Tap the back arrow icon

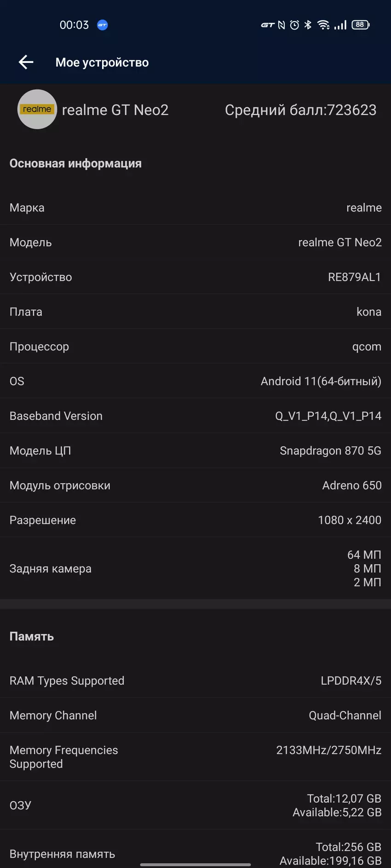(26, 62)
